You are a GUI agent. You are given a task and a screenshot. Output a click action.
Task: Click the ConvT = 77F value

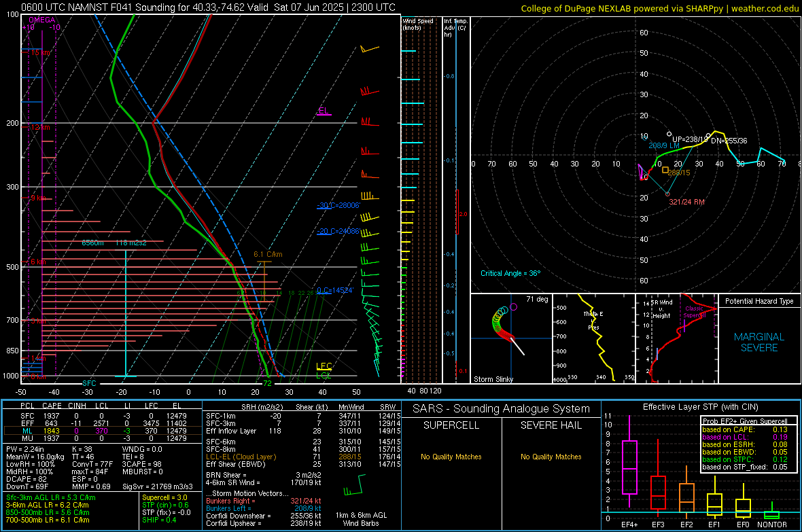(92, 464)
